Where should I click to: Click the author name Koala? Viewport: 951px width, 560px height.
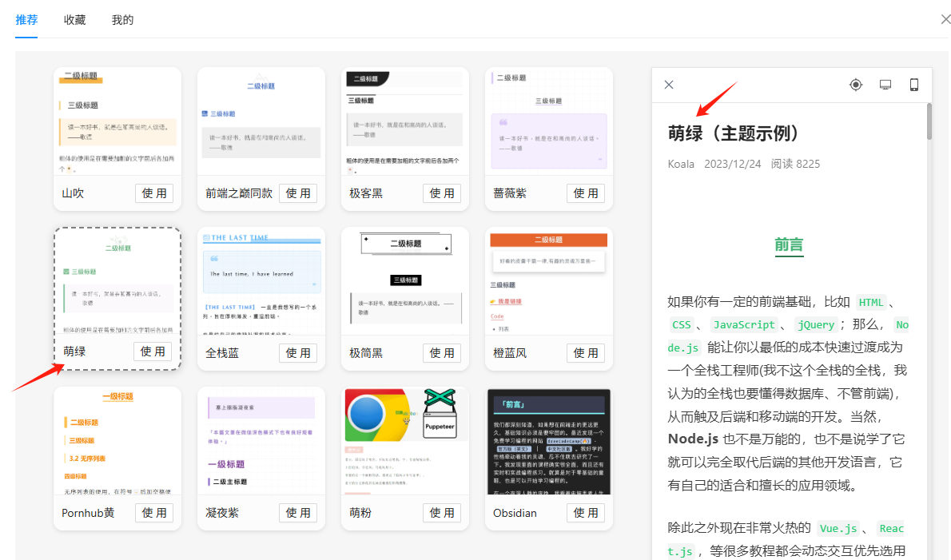[681, 164]
